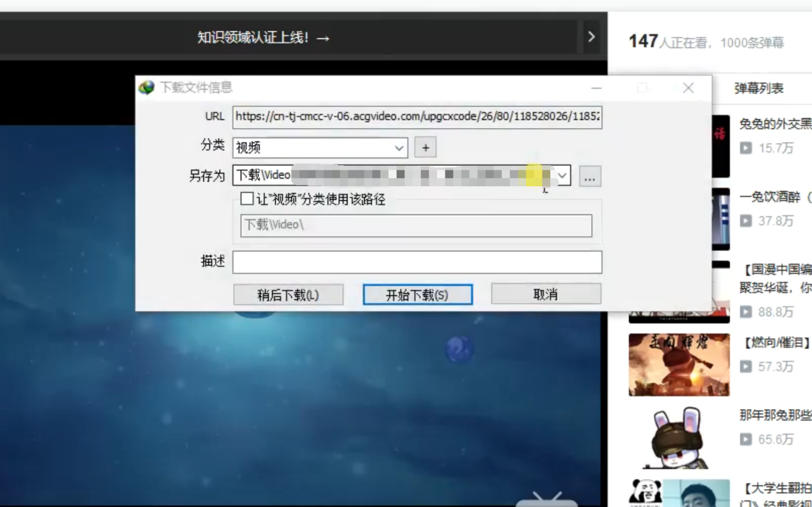
Task: Click 稍后下载(L) button
Action: tap(288, 295)
